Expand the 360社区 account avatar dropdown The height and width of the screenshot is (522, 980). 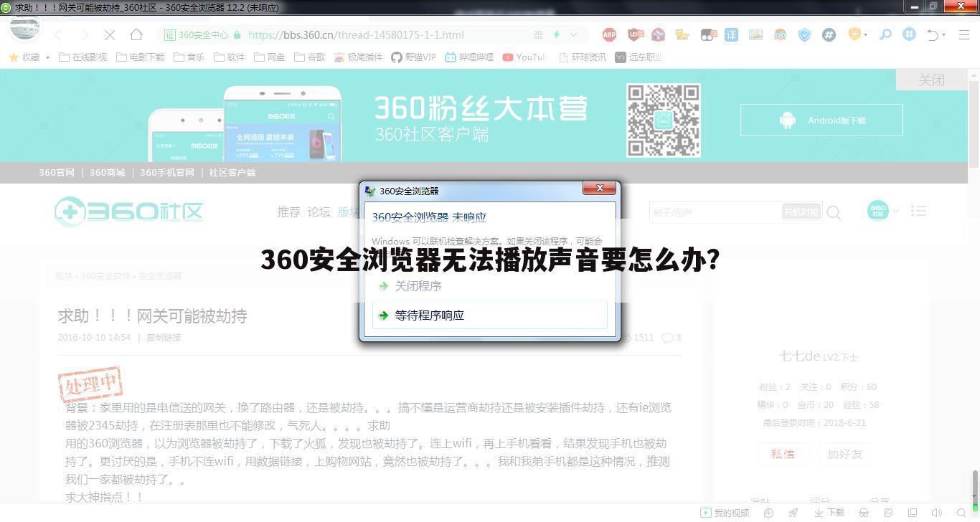coord(895,211)
